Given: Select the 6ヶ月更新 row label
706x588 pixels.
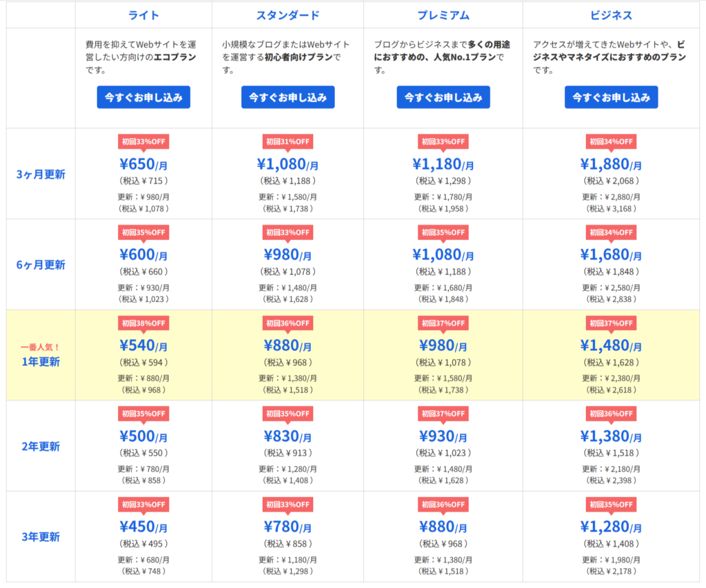Looking at the screenshot, I should (41, 265).
